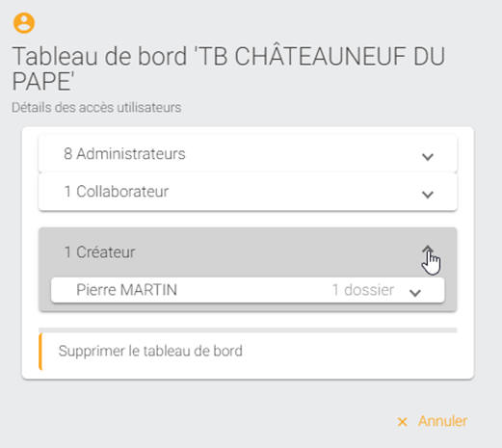Click the X icon beside Annuler
502x448 pixels.
pos(402,422)
